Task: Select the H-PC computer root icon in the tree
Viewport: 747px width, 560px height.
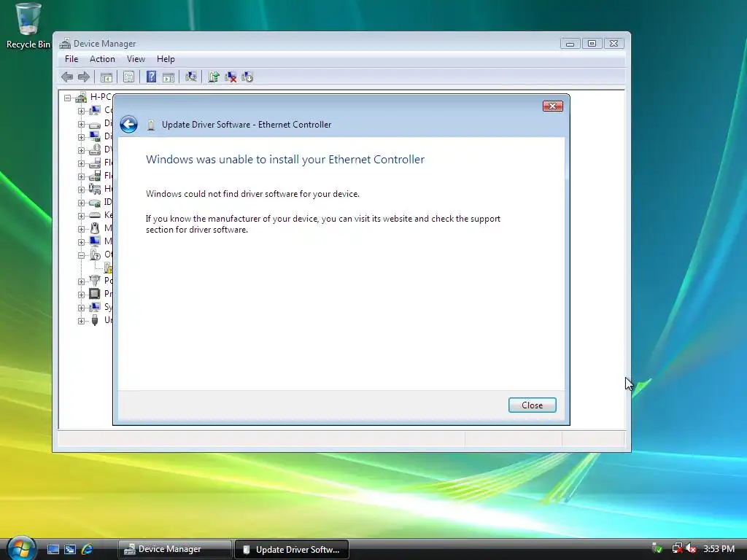Action: 81,97
